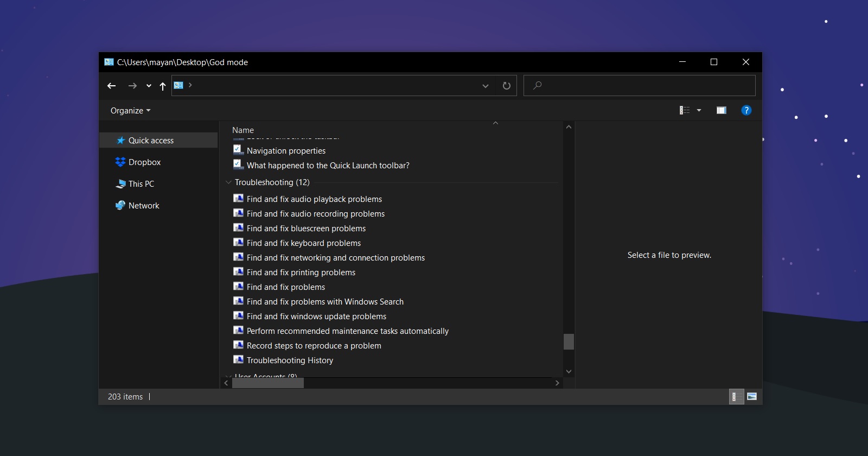Go back with the Back arrow
This screenshot has width=868, height=456.
(111, 86)
